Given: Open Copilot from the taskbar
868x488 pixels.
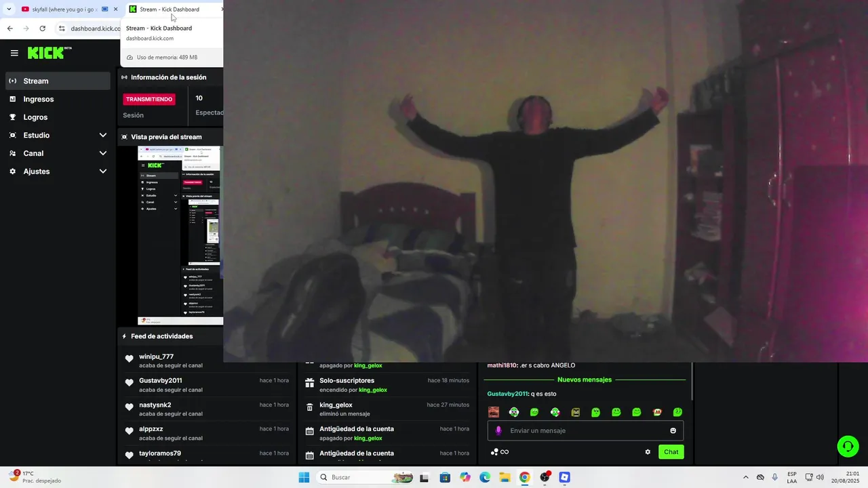Looking at the screenshot, I should (x=465, y=477).
